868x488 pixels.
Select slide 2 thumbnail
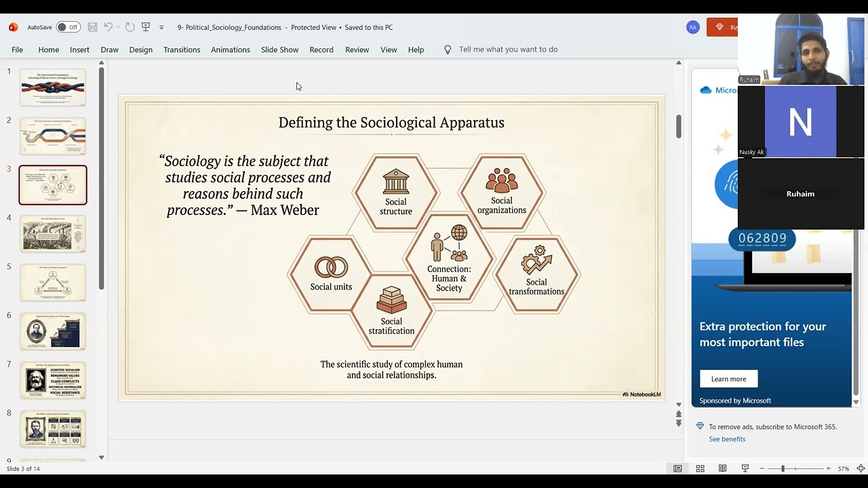pyautogui.click(x=53, y=136)
